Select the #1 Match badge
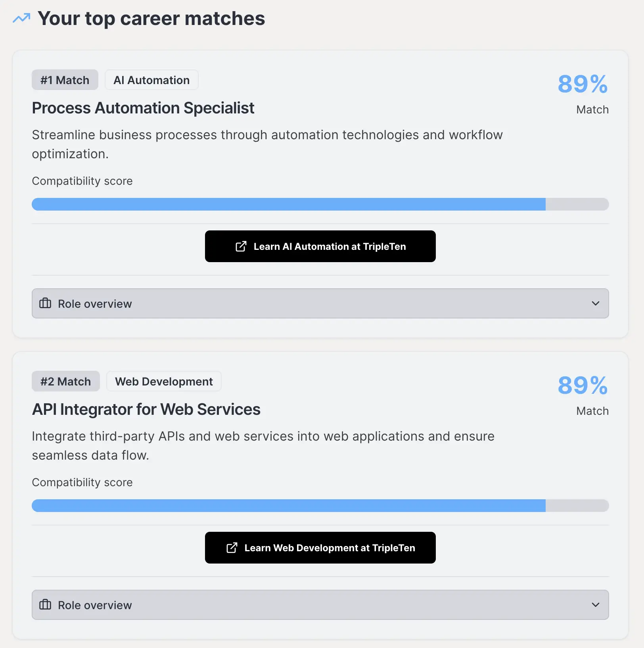Viewport: 644px width, 648px height. point(65,80)
